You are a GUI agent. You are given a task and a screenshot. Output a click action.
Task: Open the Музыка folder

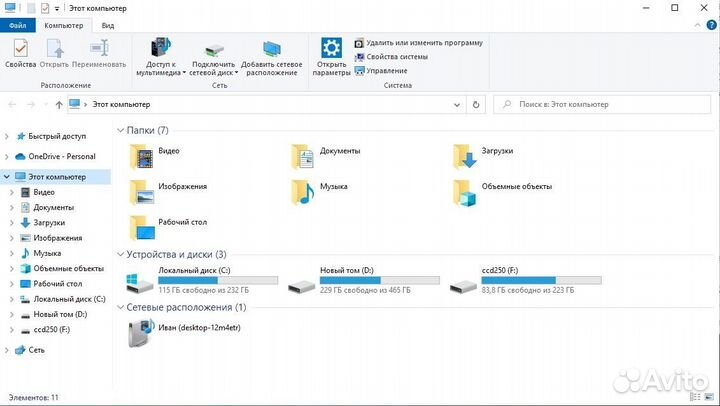(303, 190)
